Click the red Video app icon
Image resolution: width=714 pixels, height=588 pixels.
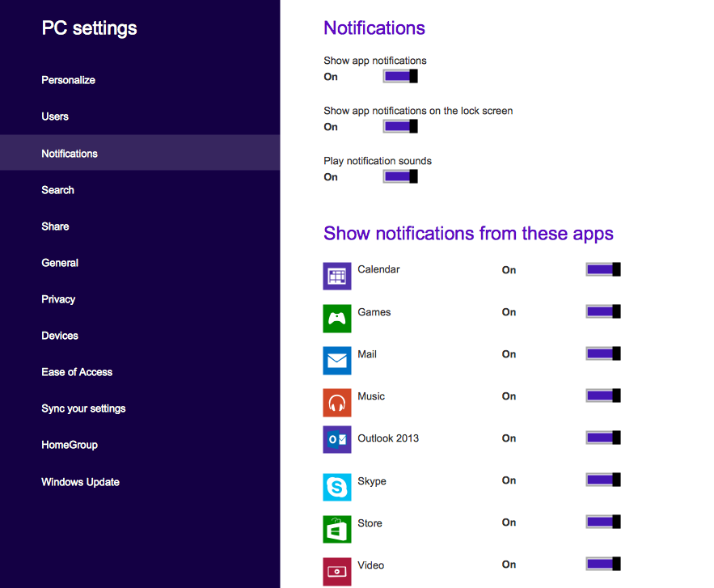[337, 571]
